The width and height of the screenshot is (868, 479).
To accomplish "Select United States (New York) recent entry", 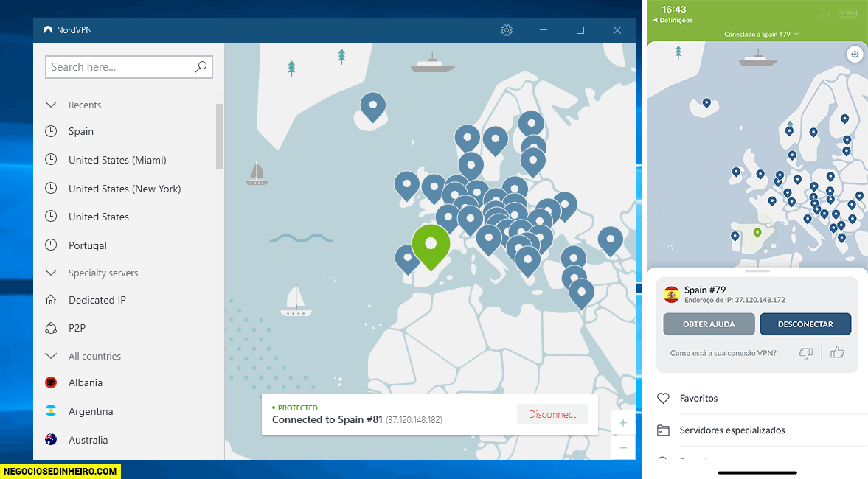I will point(125,189).
